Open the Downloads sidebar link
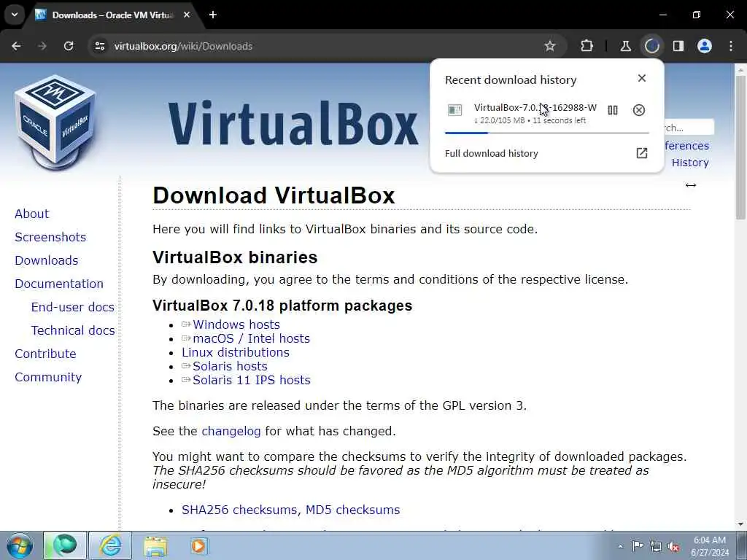747x560 pixels. pos(47,260)
